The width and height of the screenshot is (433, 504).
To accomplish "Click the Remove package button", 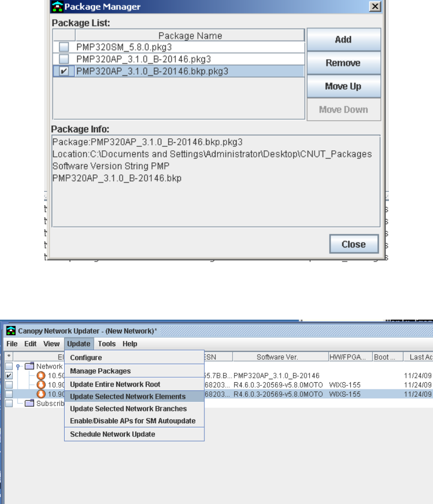I will tap(344, 63).
